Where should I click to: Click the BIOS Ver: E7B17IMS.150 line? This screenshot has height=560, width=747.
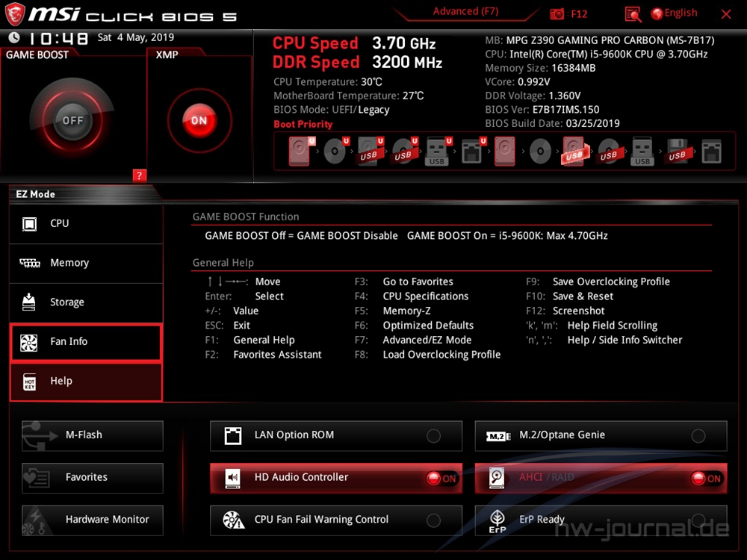[542, 110]
